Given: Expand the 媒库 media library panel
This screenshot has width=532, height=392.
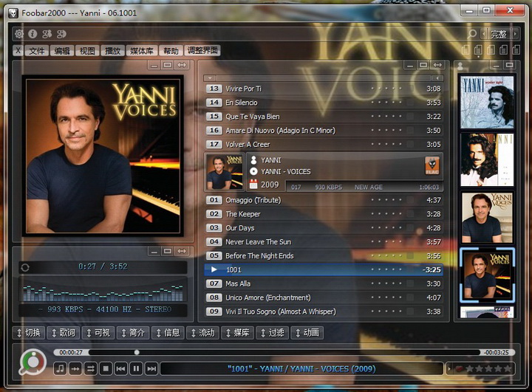Looking at the screenshot, I should (236, 333).
